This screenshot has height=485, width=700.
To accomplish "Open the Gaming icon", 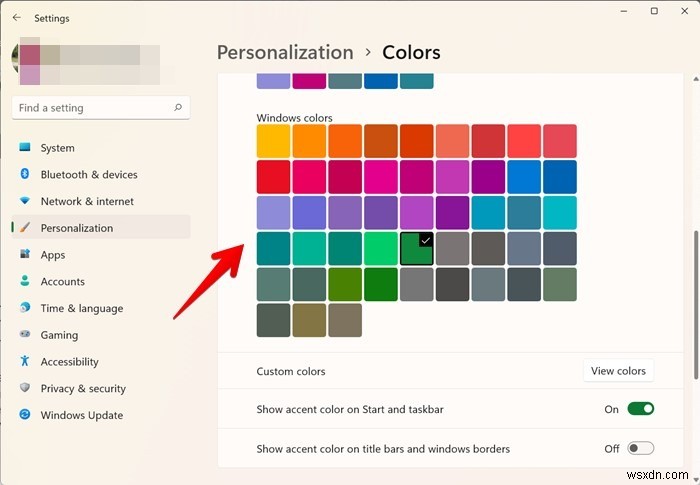I will (25, 335).
